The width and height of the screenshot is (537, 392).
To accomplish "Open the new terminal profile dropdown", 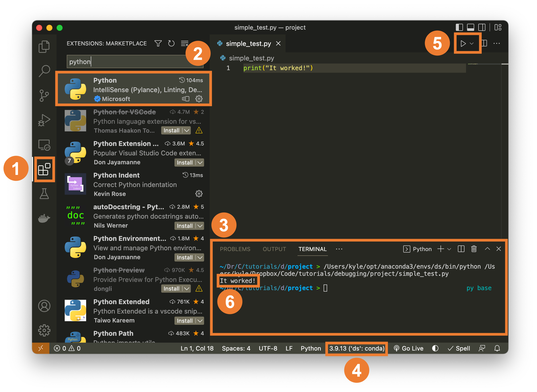I will point(449,249).
